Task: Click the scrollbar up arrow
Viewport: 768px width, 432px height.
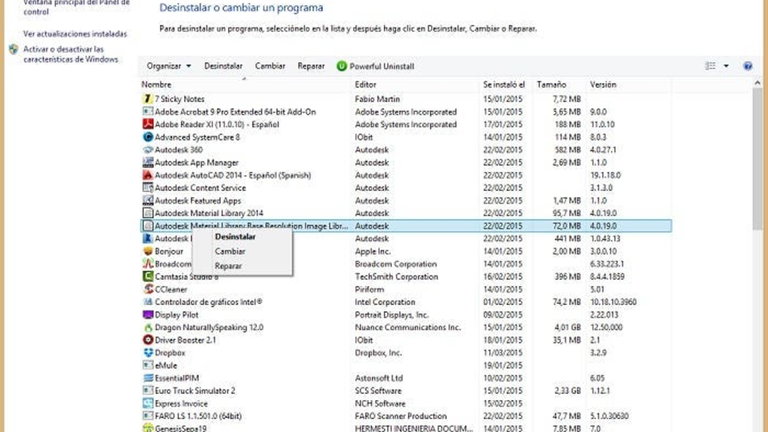Action: click(x=757, y=83)
